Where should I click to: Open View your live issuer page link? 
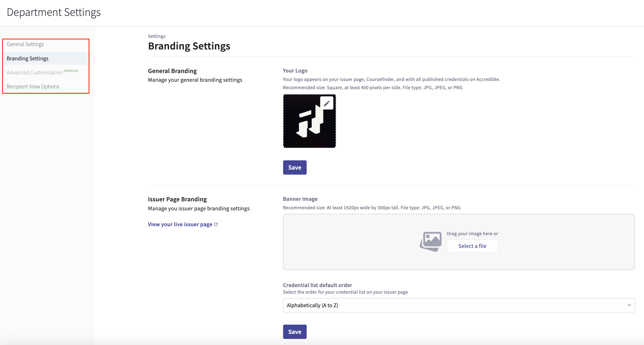pyautogui.click(x=180, y=224)
